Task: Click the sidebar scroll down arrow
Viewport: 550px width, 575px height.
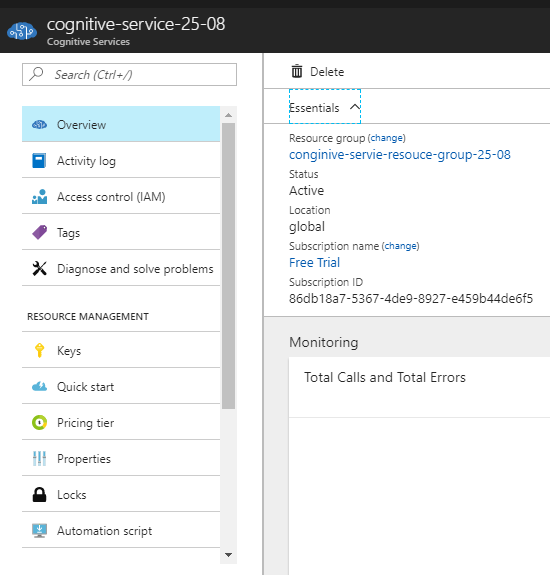Action: point(228,554)
